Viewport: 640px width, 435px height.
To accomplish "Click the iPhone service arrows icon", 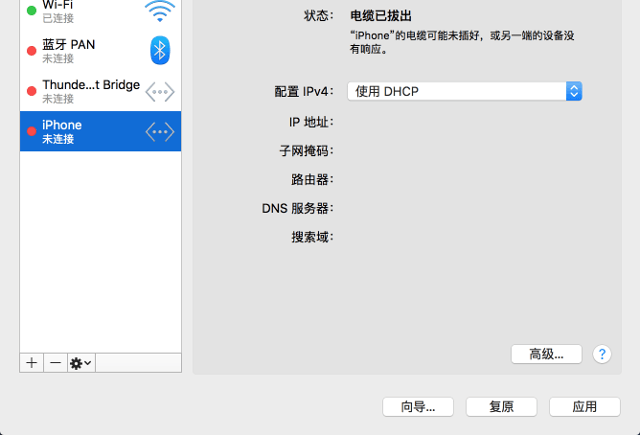I will [x=160, y=132].
